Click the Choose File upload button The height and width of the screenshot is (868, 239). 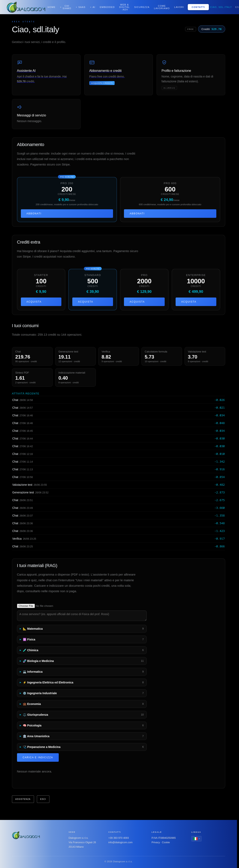coord(26,606)
